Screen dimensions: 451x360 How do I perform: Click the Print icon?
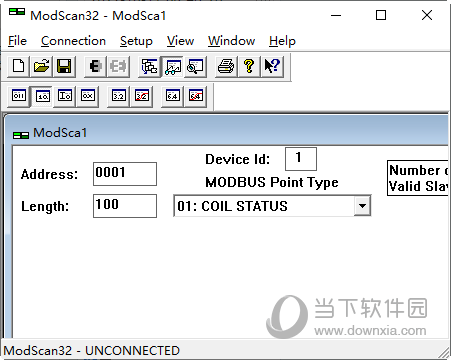click(226, 66)
